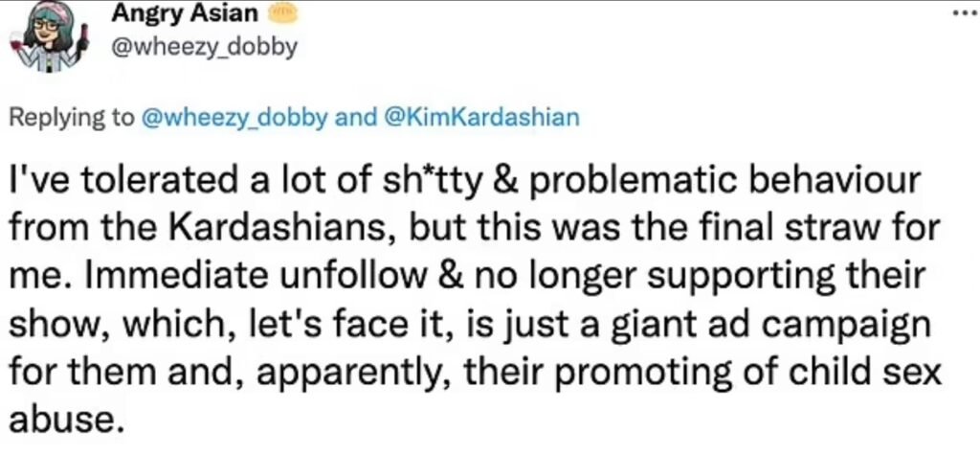This screenshot has height=455, width=980.
Task: Click the word "apparently," in the tweet
Action: pos(345,375)
